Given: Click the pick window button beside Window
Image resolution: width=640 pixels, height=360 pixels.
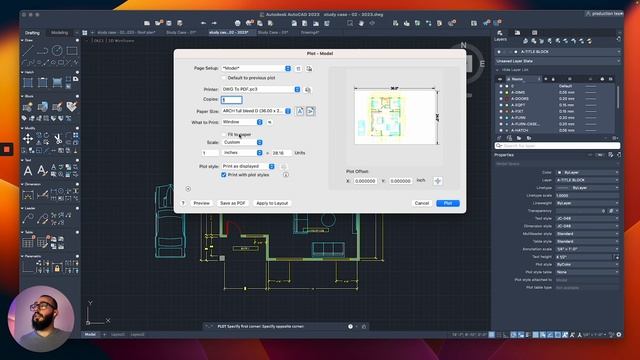Looking at the screenshot, I should [269, 122].
